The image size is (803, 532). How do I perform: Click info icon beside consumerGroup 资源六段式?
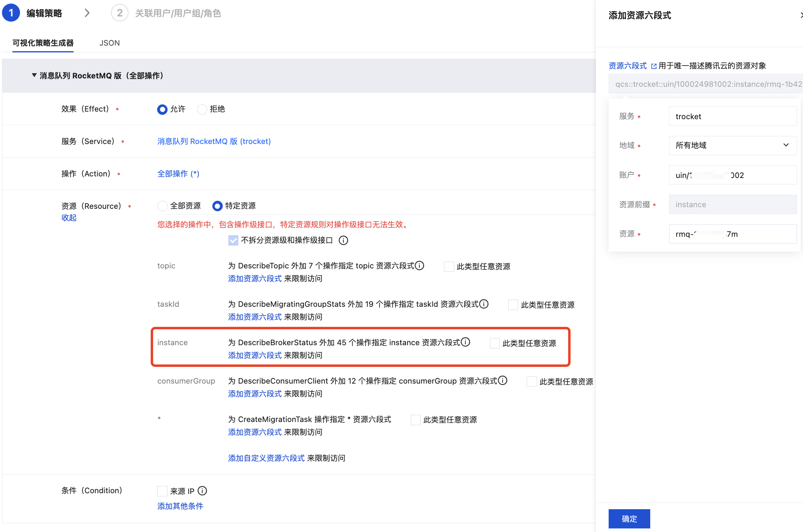coord(503,380)
